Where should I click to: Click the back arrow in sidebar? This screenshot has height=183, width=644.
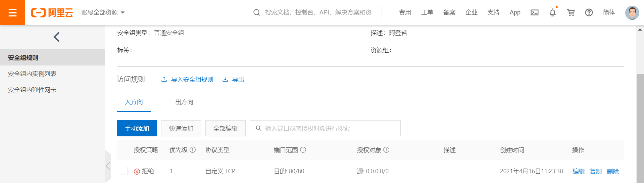(x=56, y=37)
